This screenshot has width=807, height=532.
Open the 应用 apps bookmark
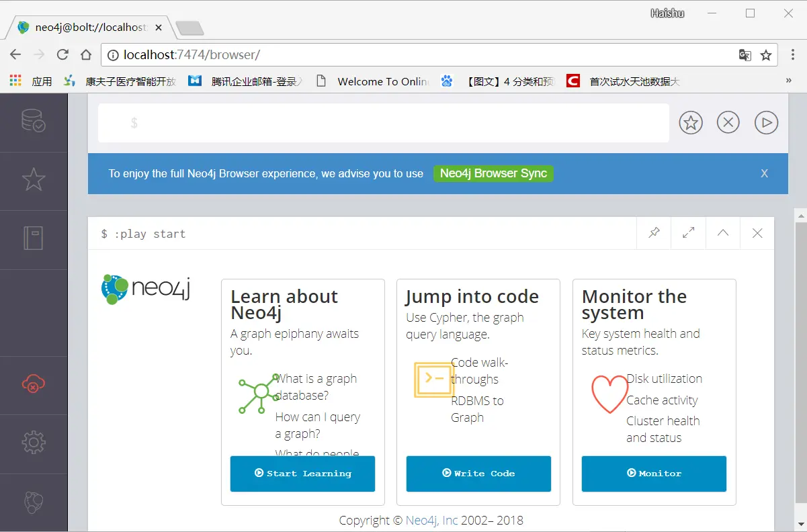pos(31,81)
